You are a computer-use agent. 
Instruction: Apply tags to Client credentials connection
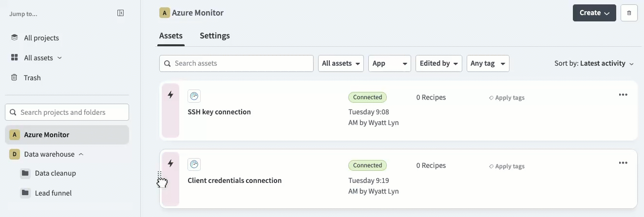[x=510, y=166]
